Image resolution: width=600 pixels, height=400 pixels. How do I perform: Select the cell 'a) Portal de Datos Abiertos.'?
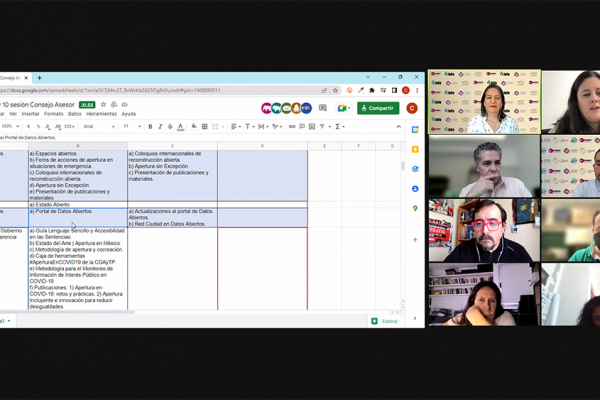[78, 218]
